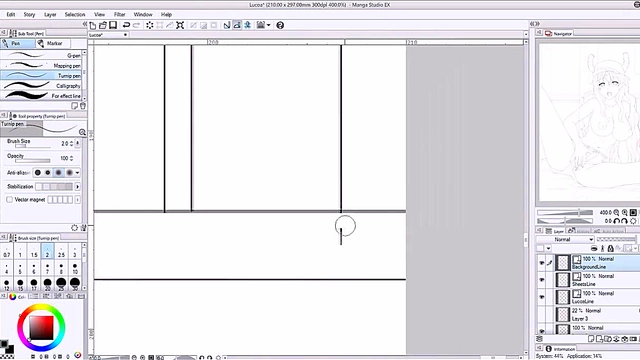Screen dimensions: 640x360
Task: Toggle snap to ruler icon
Action: click(227, 25)
